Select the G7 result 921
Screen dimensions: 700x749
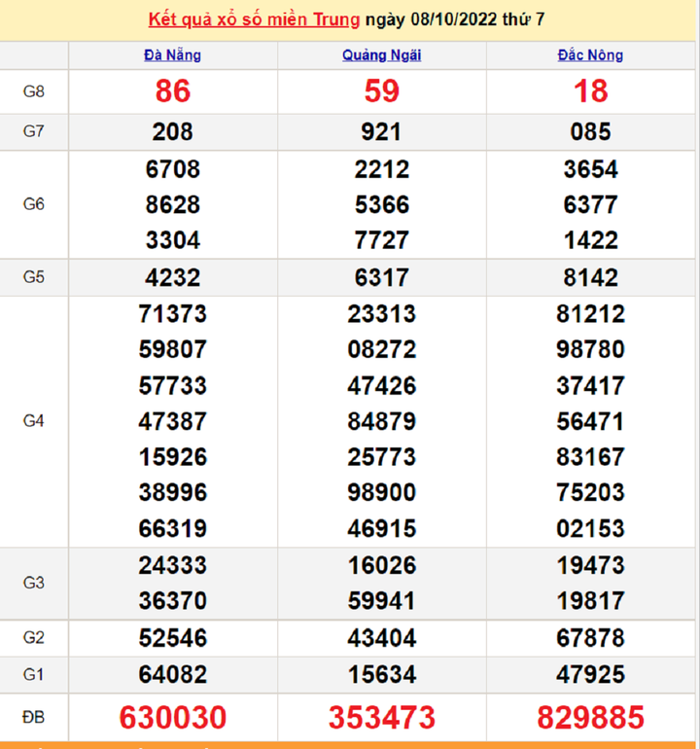[381, 131]
